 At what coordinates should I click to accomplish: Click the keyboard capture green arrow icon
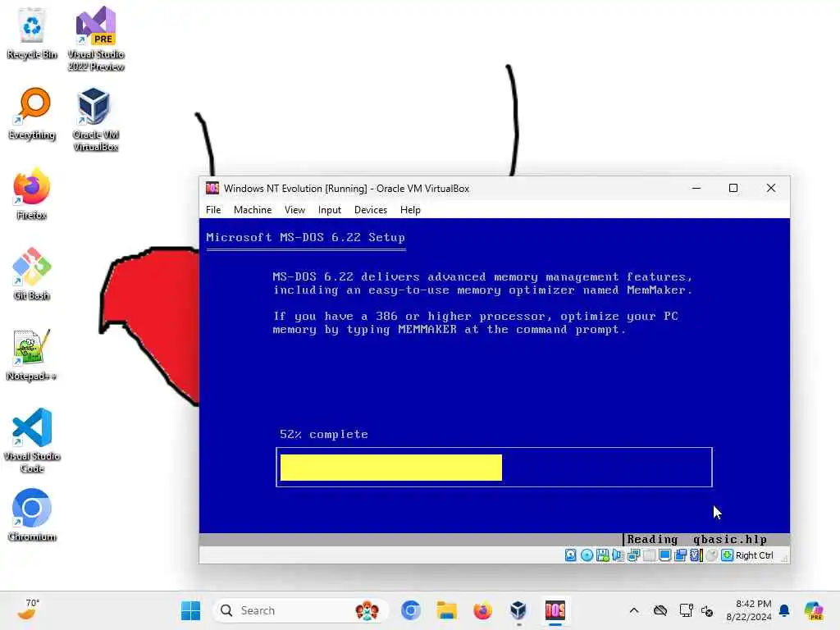(727, 555)
